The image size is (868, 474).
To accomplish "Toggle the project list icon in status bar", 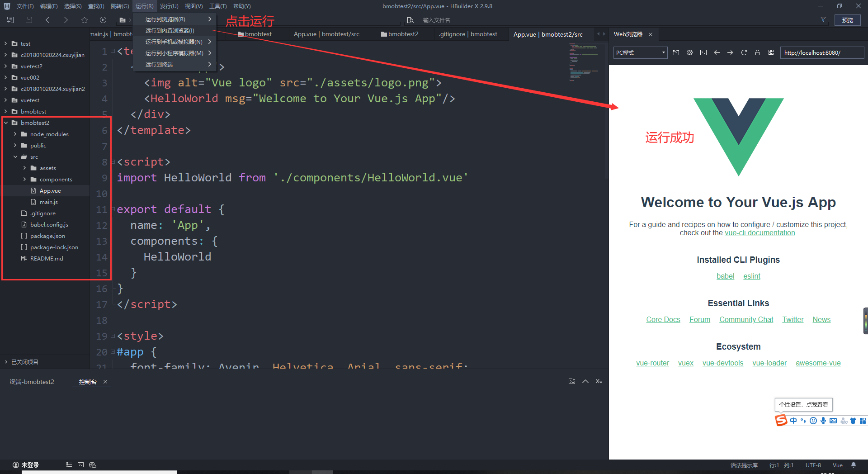I will [x=69, y=465].
